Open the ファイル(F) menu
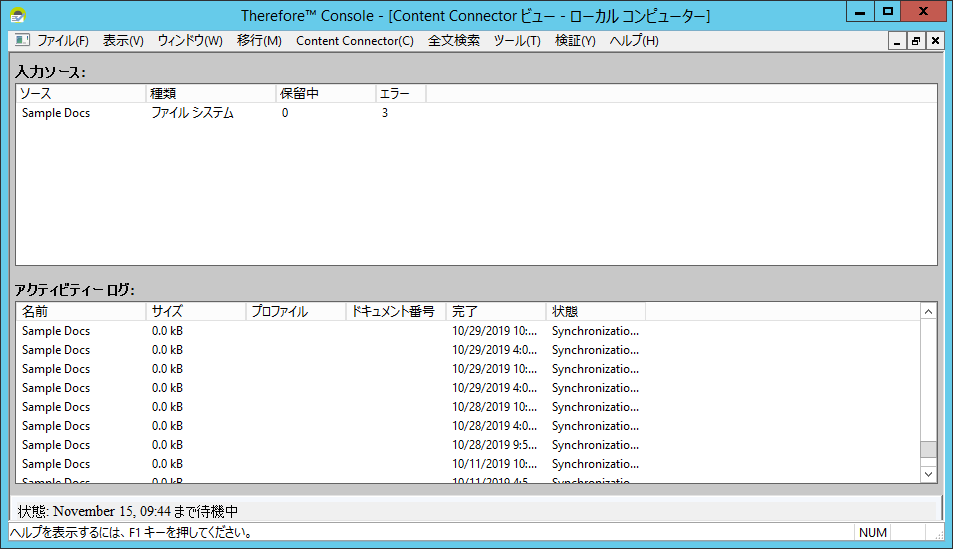The height and width of the screenshot is (549, 953). click(x=63, y=41)
